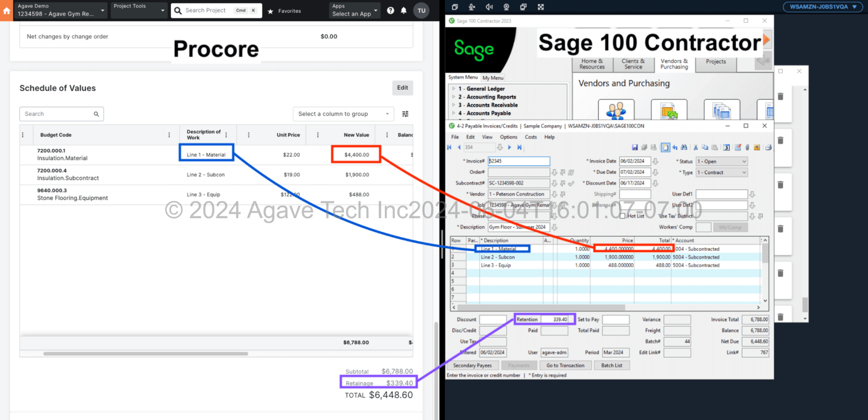This screenshot has height=420, width=868.
Task: Click the invoice grid vertical scrollbar
Action: click(765, 253)
